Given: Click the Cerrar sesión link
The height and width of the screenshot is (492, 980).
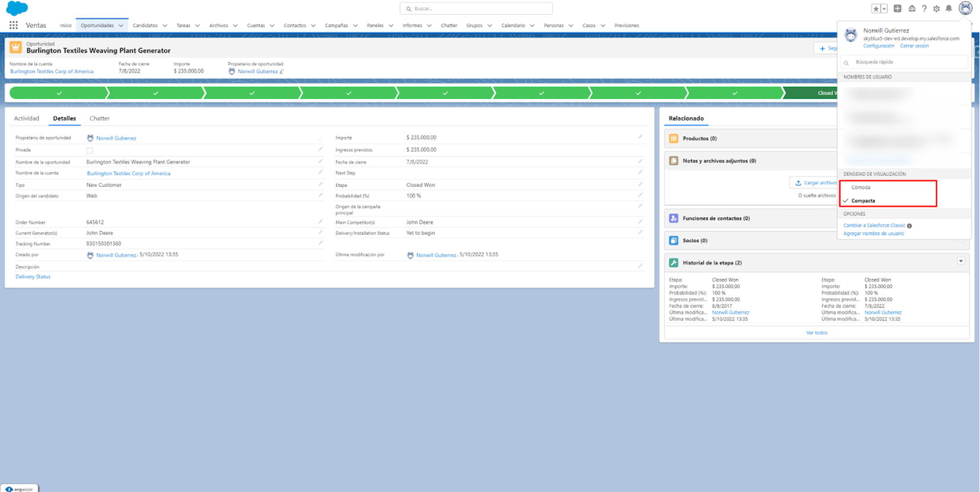Looking at the screenshot, I should click(915, 46).
